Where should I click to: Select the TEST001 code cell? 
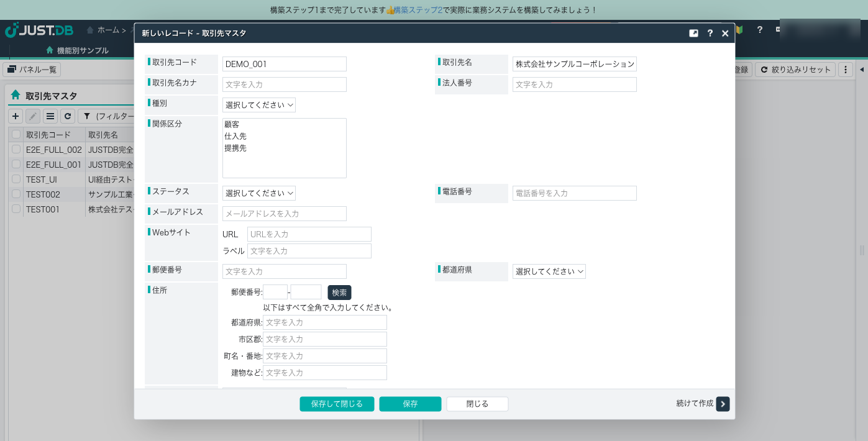tap(54, 209)
